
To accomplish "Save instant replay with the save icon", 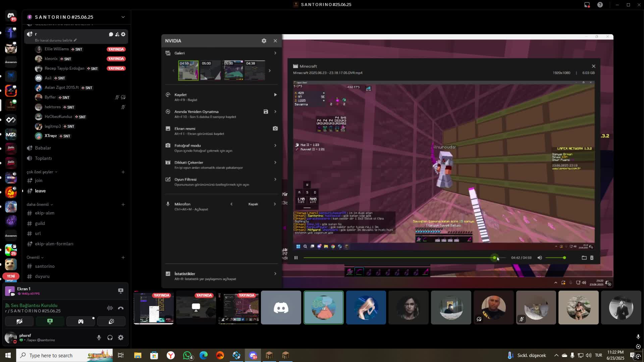I will [x=266, y=112].
